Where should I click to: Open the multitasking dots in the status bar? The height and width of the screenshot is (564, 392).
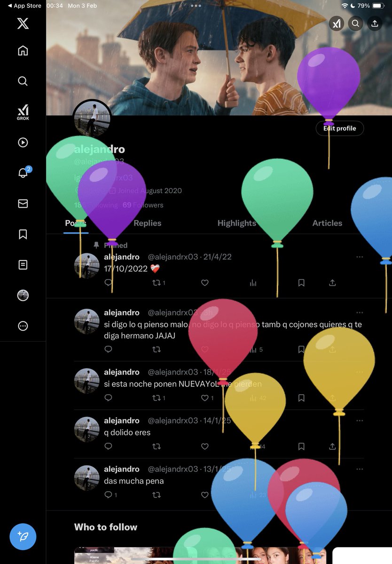click(x=196, y=6)
